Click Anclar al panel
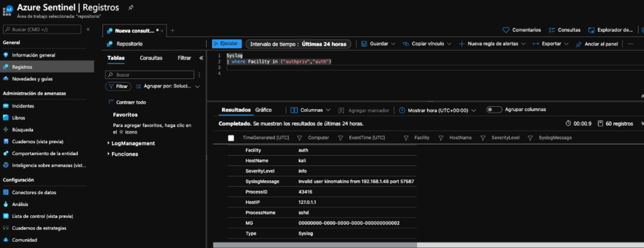The height and width of the screenshot is (248, 644). [x=597, y=44]
